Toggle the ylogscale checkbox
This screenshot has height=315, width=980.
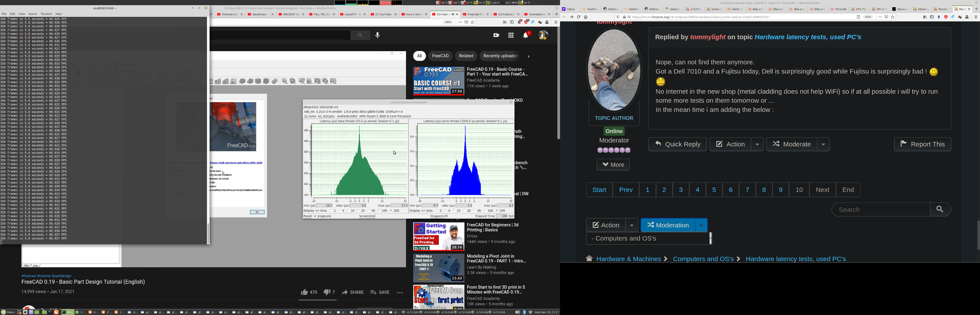(315, 216)
